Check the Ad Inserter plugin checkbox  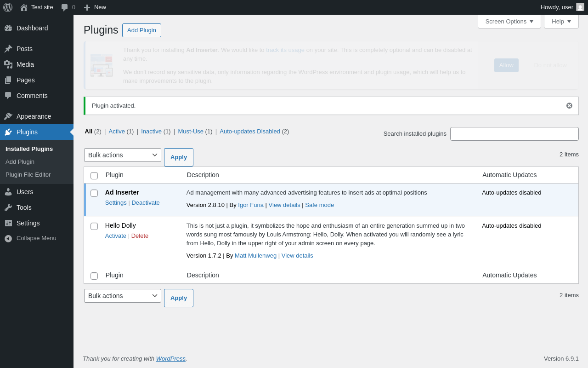coord(94,193)
